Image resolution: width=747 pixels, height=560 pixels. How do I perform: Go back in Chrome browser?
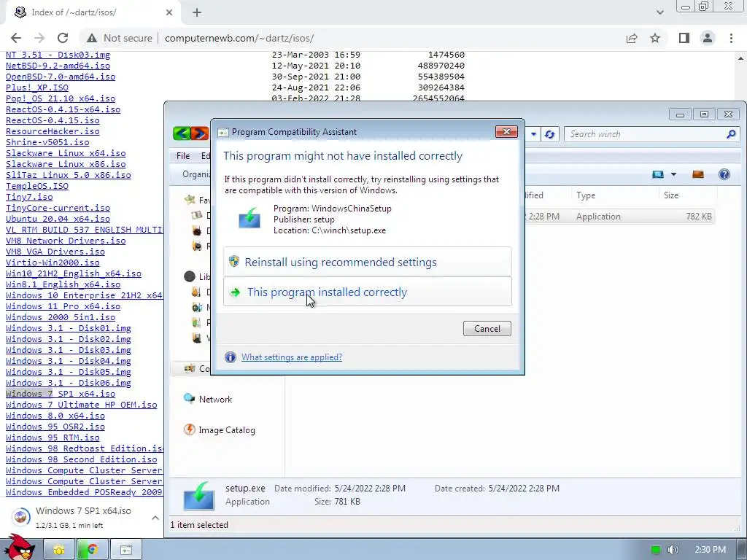point(16,38)
